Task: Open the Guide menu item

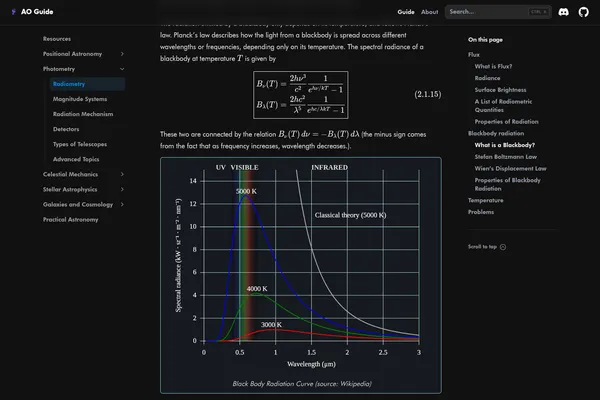Action: coord(406,12)
